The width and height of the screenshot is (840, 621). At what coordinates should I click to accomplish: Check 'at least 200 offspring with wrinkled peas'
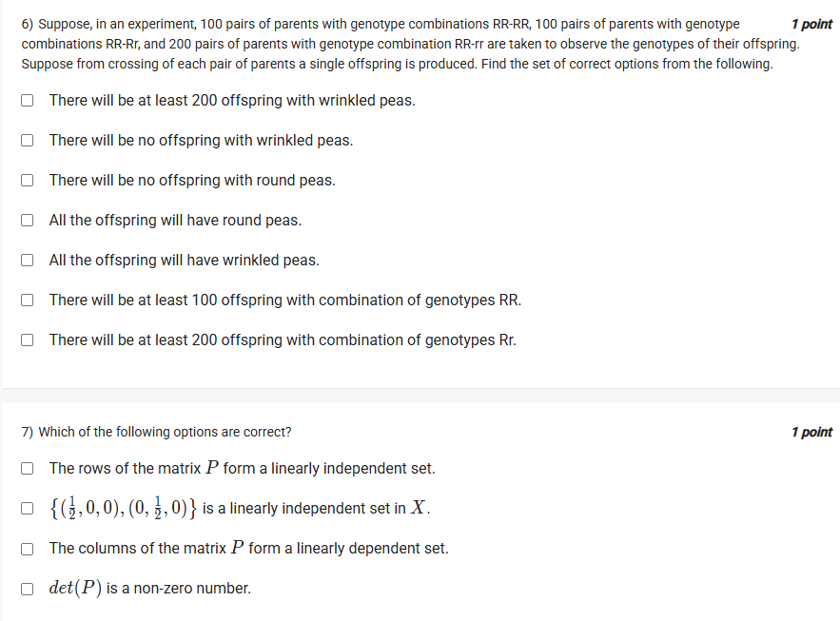click(29, 100)
